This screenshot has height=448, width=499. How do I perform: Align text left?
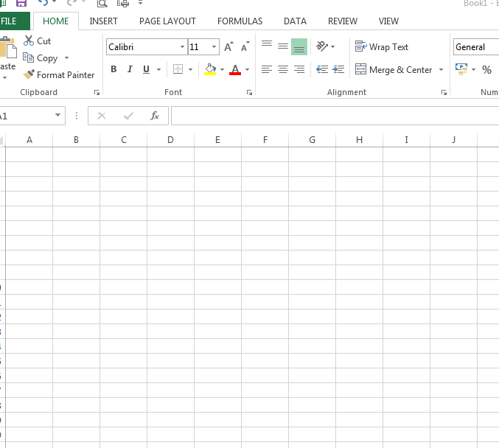pos(267,69)
